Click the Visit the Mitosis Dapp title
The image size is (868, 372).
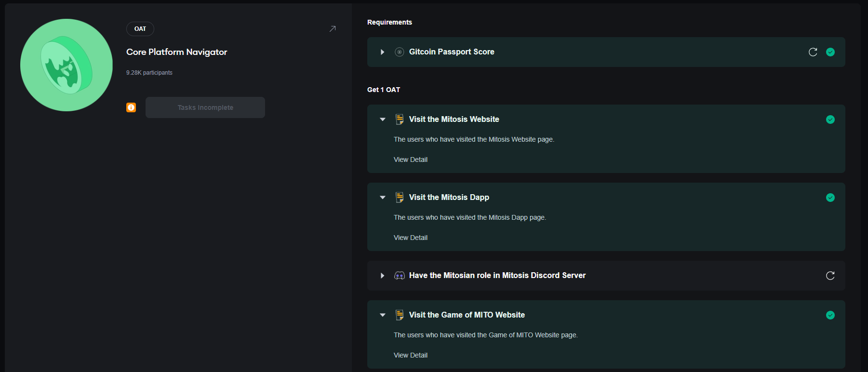coord(449,198)
